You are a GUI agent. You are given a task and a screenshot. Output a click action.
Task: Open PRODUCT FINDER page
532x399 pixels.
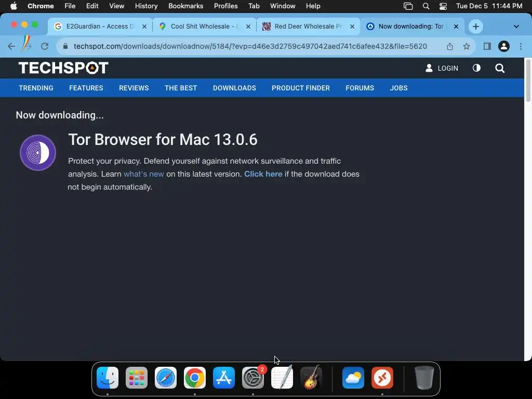point(301,88)
